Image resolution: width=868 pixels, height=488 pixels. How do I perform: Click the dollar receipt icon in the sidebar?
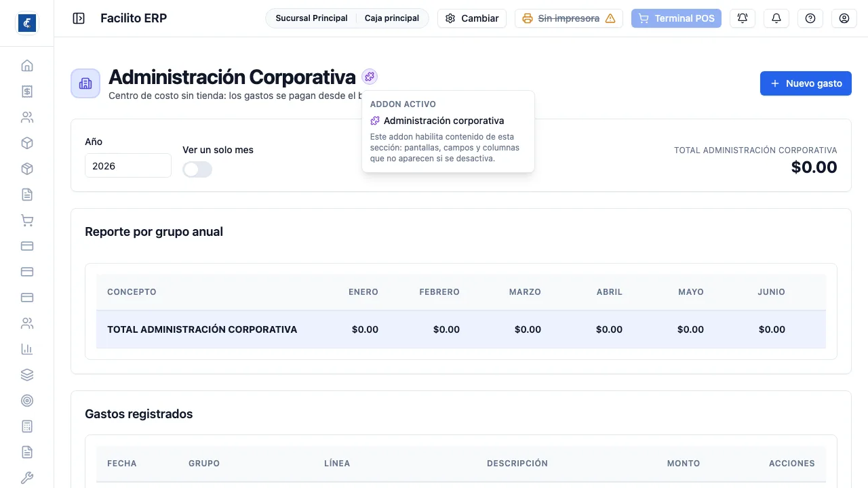pos(27,91)
